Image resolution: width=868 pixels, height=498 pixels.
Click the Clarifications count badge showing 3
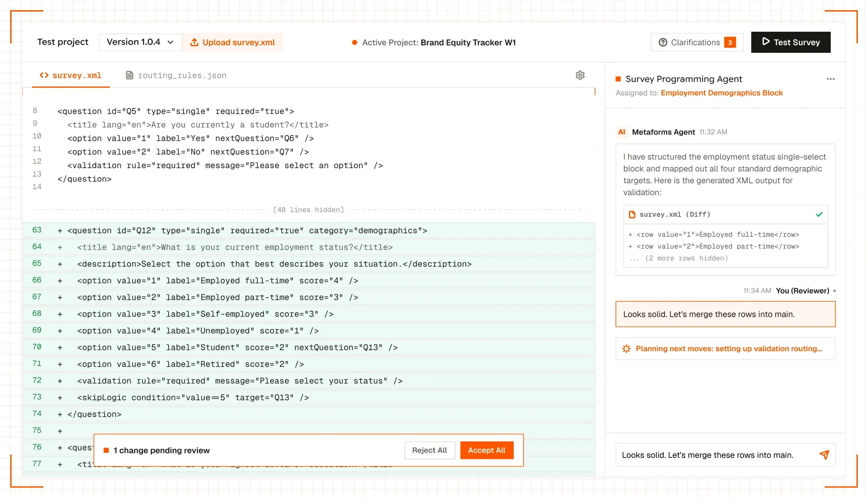pos(730,42)
